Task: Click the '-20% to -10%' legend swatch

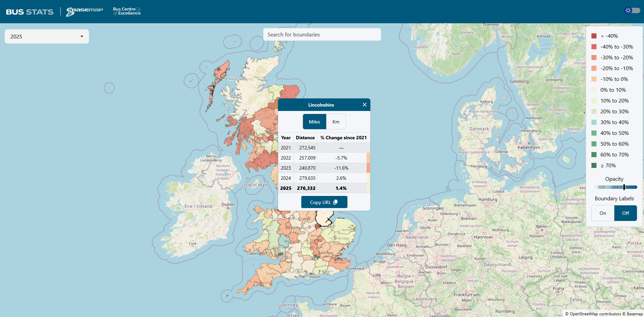Action: 594,68
